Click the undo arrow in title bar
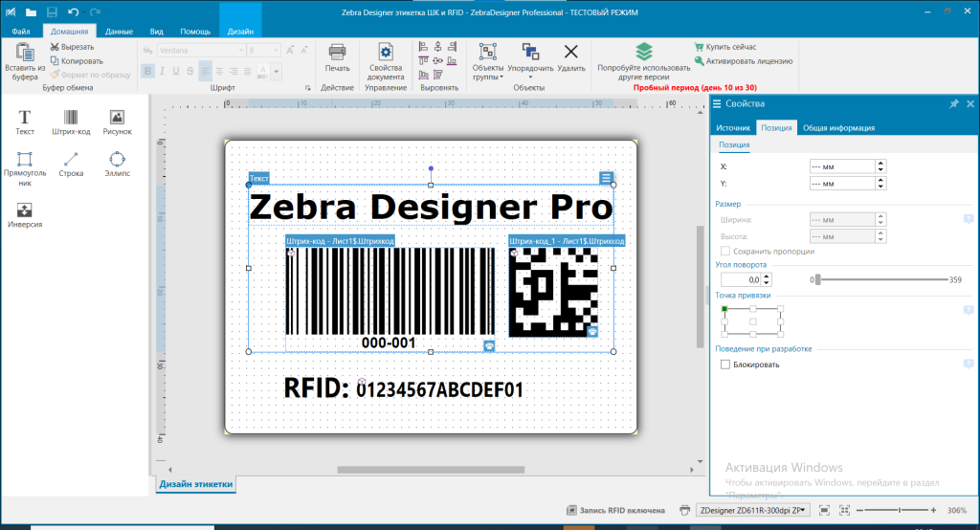 tap(73, 11)
